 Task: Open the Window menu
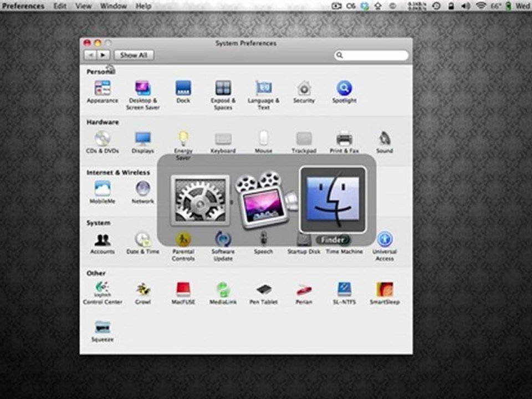(113, 6)
